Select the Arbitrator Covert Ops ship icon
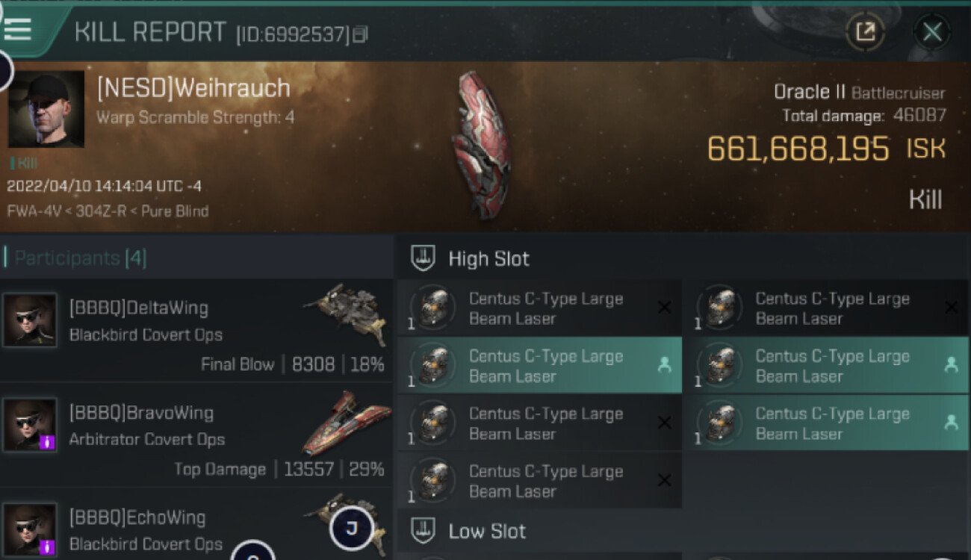This screenshot has width=971, height=560. click(346, 422)
